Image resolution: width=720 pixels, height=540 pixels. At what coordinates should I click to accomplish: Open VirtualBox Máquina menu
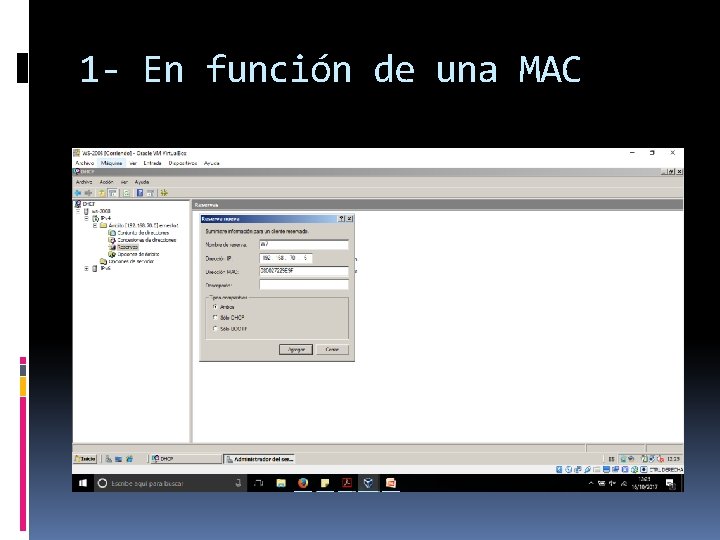click(112, 163)
